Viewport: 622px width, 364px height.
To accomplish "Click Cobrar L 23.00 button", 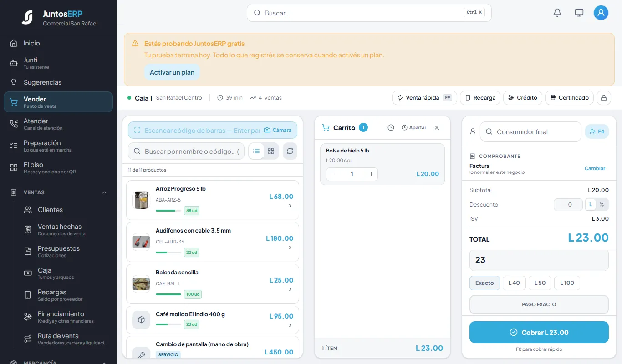I will (539, 332).
